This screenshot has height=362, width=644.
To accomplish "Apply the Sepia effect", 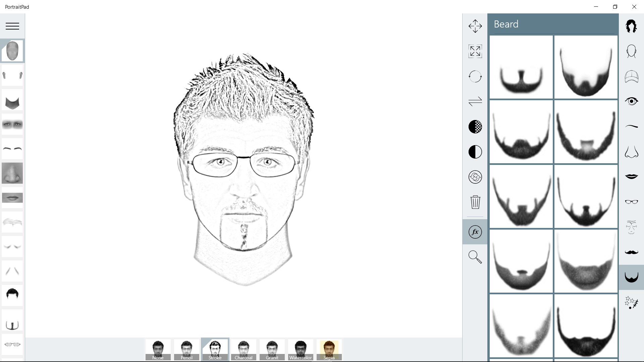I will coord(329,350).
